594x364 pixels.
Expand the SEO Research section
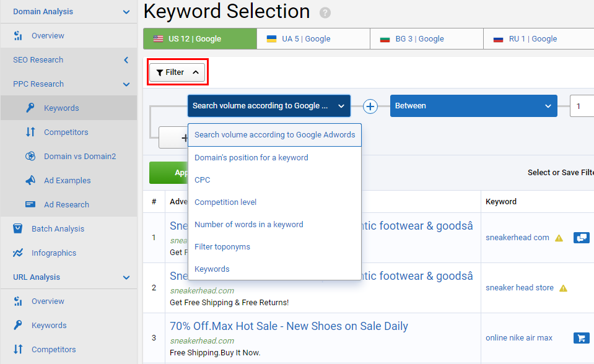point(126,60)
